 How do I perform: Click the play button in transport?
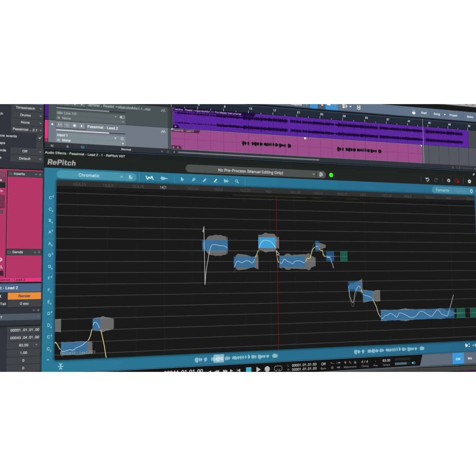[258, 369]
